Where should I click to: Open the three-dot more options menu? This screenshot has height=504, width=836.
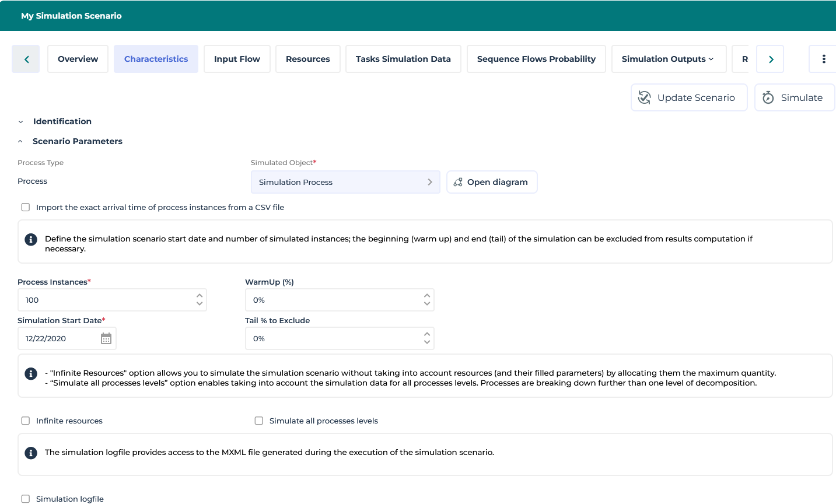coord(823,59)
